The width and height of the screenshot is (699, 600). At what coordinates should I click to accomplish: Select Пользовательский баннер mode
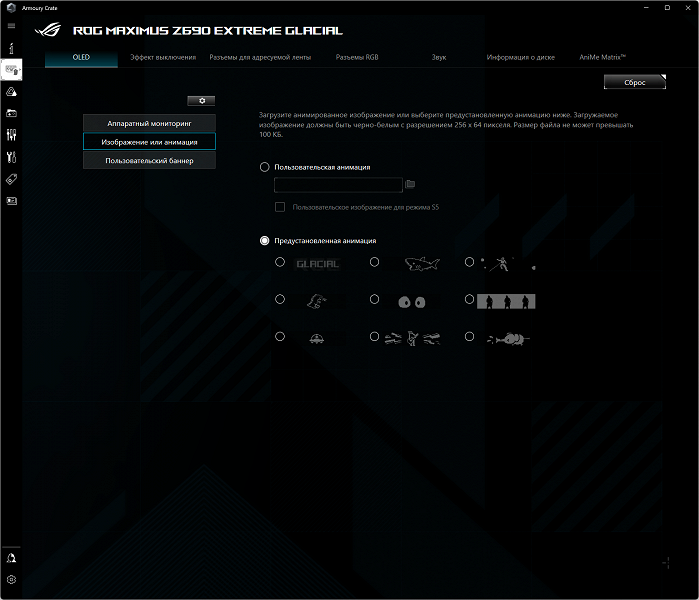(x=149, y=160)
